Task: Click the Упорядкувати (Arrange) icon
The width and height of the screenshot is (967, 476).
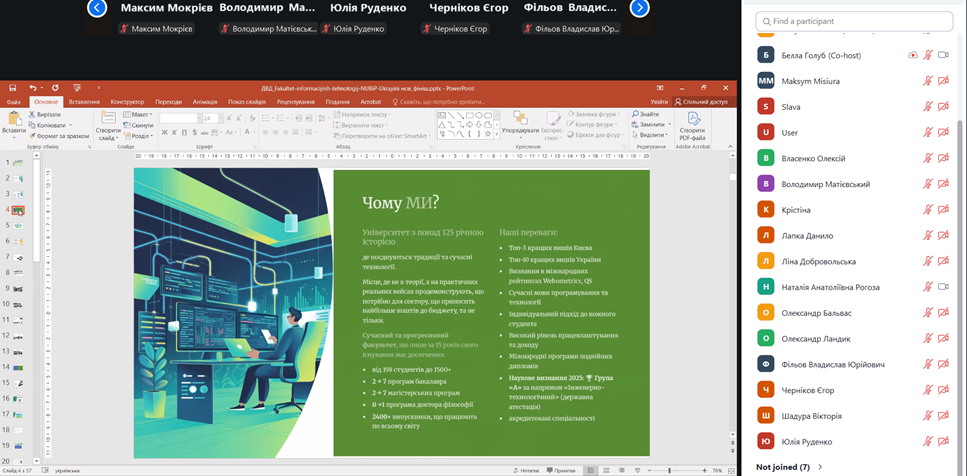Action: pos(520,121)
